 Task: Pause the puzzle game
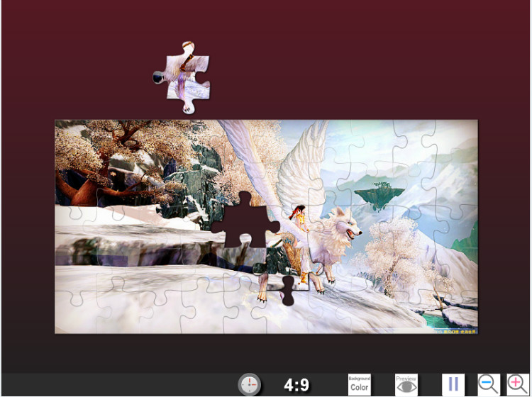pos(453,385)
